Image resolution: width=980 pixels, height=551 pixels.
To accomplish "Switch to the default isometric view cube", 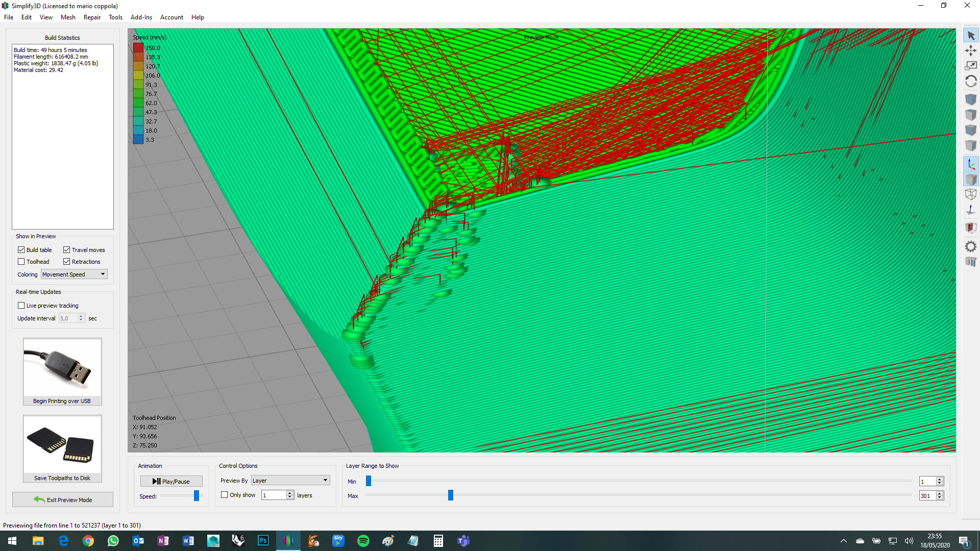I will click(971, 99).
